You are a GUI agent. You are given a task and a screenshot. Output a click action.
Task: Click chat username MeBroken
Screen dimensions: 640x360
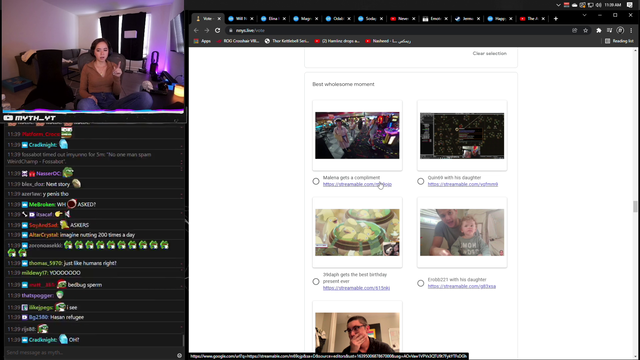pos(42,204)
